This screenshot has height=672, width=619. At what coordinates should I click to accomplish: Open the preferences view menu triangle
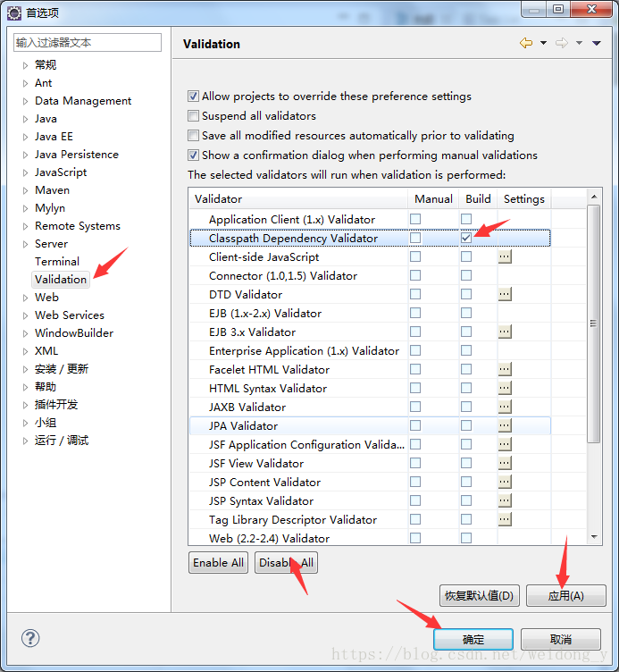[x=597, y=43]
